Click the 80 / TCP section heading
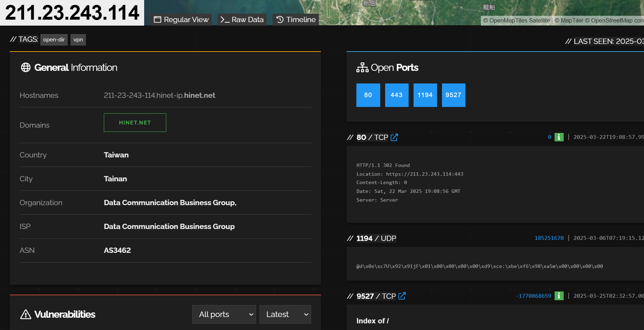 (x=372, y=137)
